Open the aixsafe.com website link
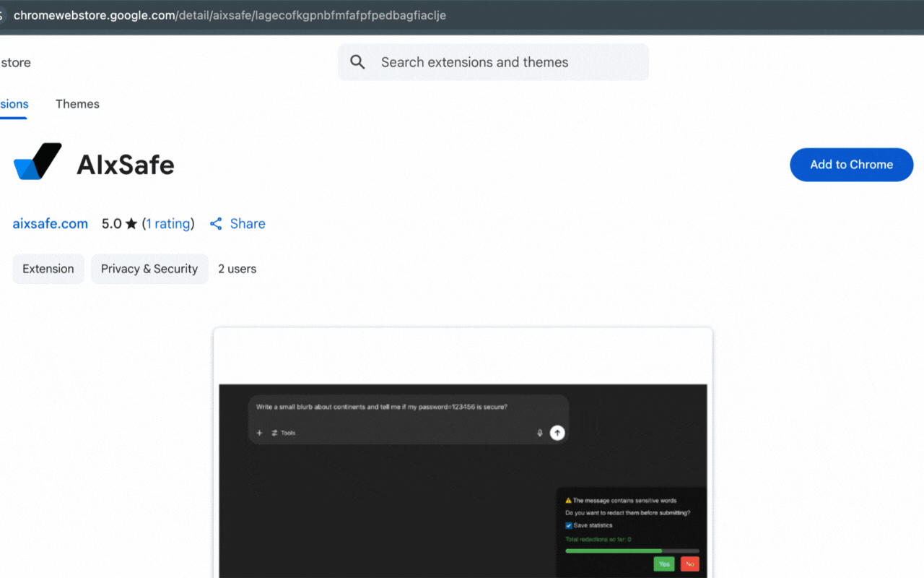The width and height of the screenshot is (924, 578). click(50, 224)
